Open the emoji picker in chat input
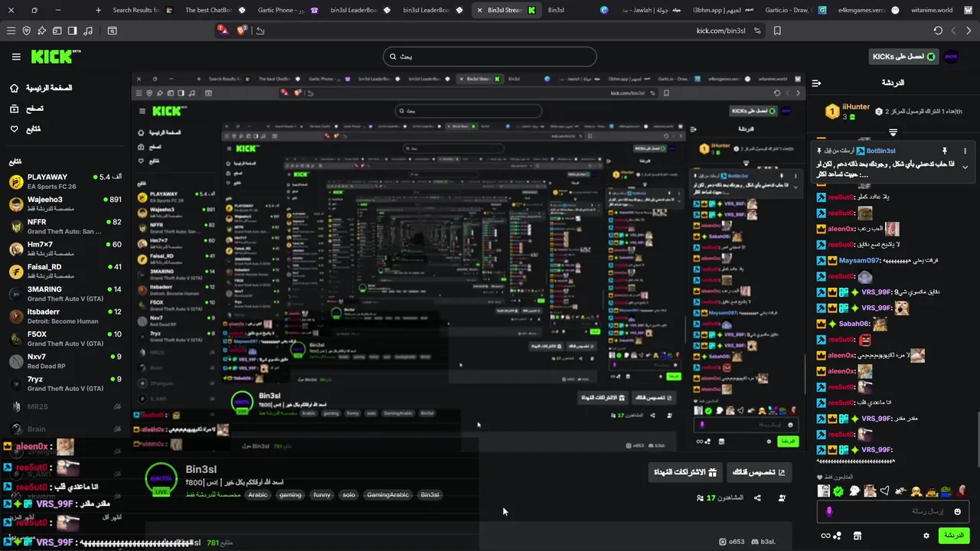 coord(958,511)
